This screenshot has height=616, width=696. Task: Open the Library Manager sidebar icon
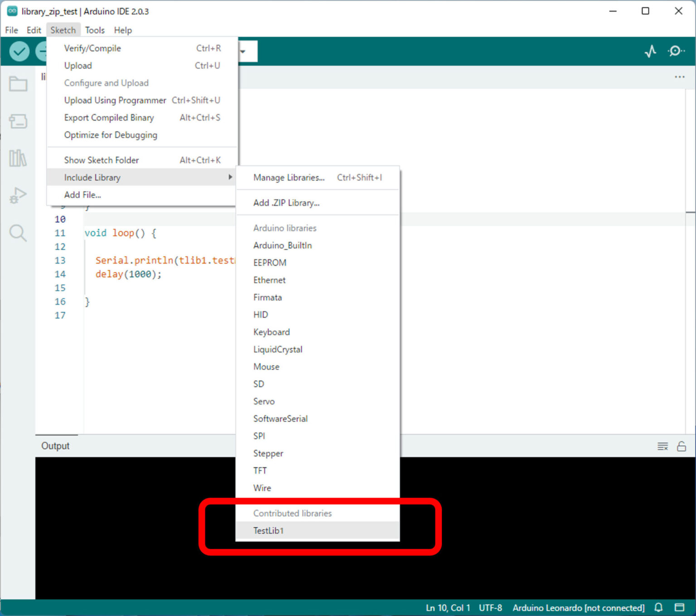18,158
